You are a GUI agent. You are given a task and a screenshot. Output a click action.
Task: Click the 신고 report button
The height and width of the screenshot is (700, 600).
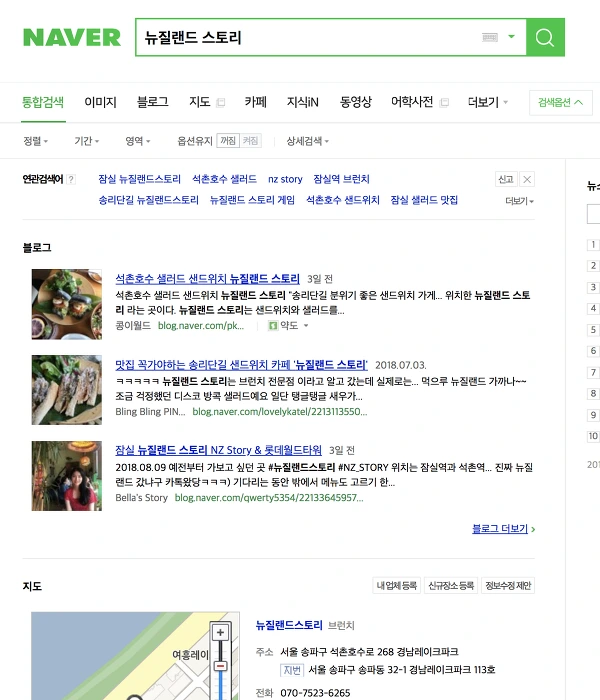[506, 179]
